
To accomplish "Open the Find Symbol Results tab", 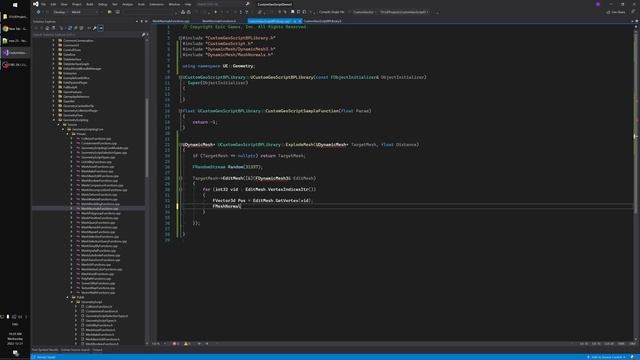I will (x=45, y=350).
